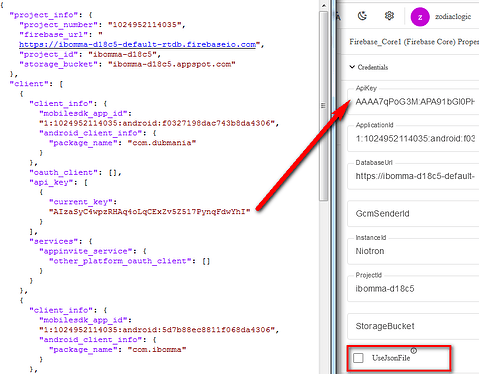Viewport: 479px width, 374px height.
Task: Click the ProjectId field containing ibomma-d18c5
Action: coord(413,288)
